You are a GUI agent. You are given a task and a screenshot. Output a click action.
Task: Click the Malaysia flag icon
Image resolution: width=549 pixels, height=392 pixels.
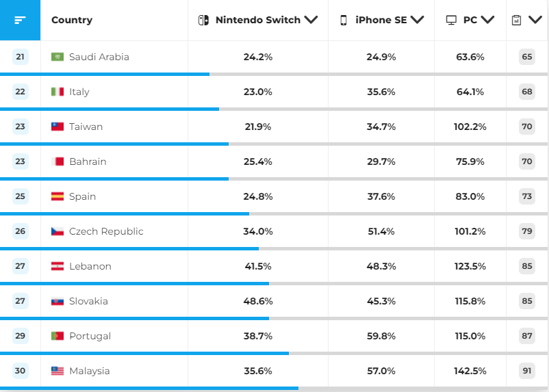[58, 371]
